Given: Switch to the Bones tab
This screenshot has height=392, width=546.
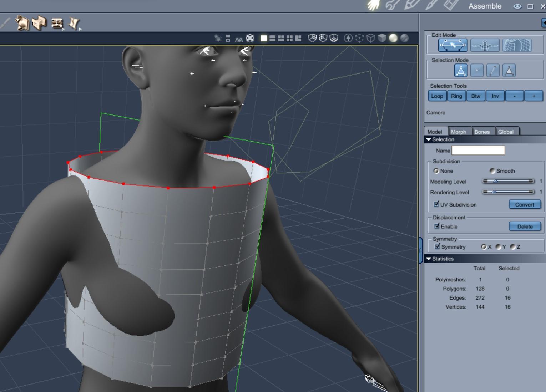Looking at the screenshot, I should 482,132.
